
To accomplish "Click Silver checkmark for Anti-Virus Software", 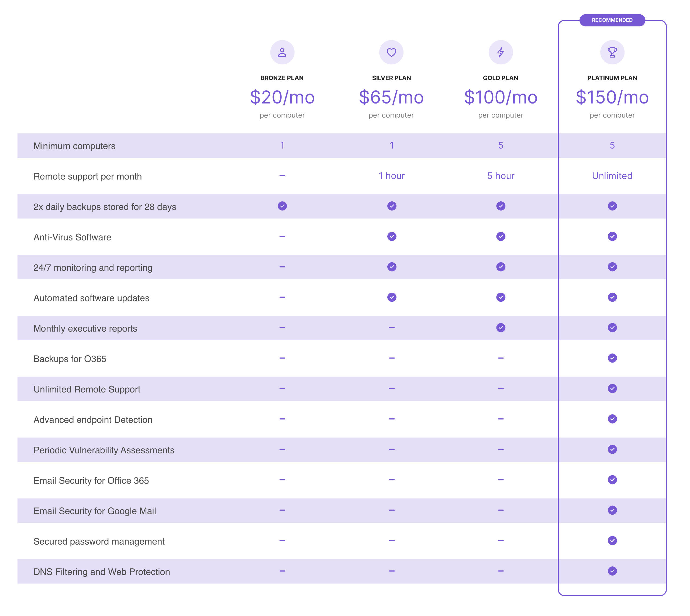I will (392, 237).
